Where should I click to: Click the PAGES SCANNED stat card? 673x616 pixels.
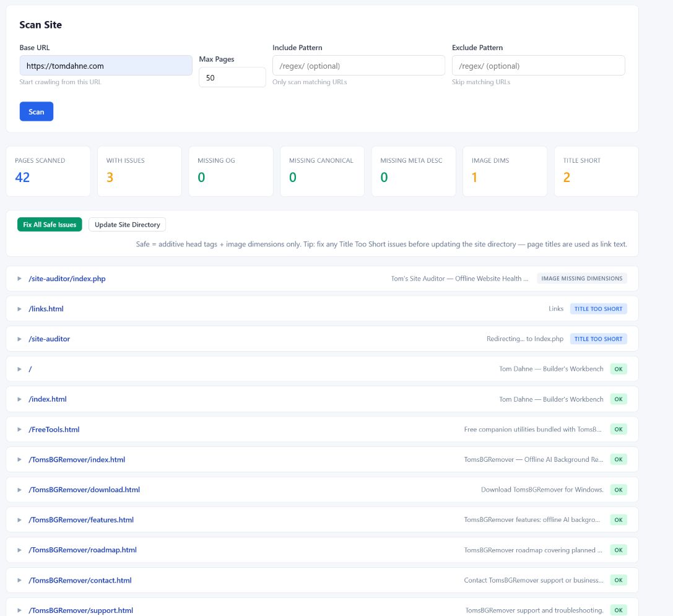pos(48,171)
